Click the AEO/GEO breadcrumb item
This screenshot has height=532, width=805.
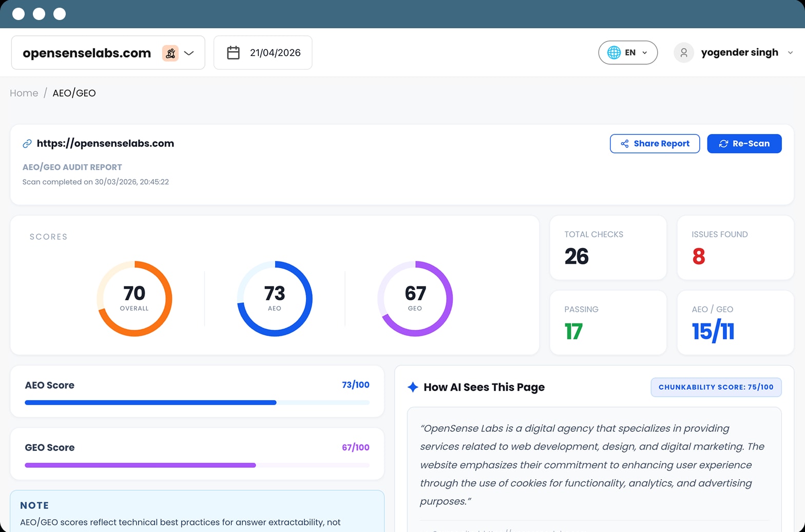(74, 93)
